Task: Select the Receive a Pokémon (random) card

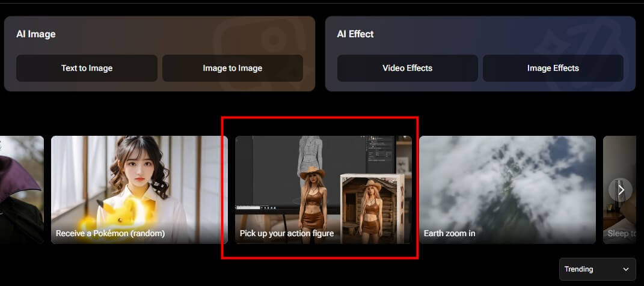Action: coord(140,190)
